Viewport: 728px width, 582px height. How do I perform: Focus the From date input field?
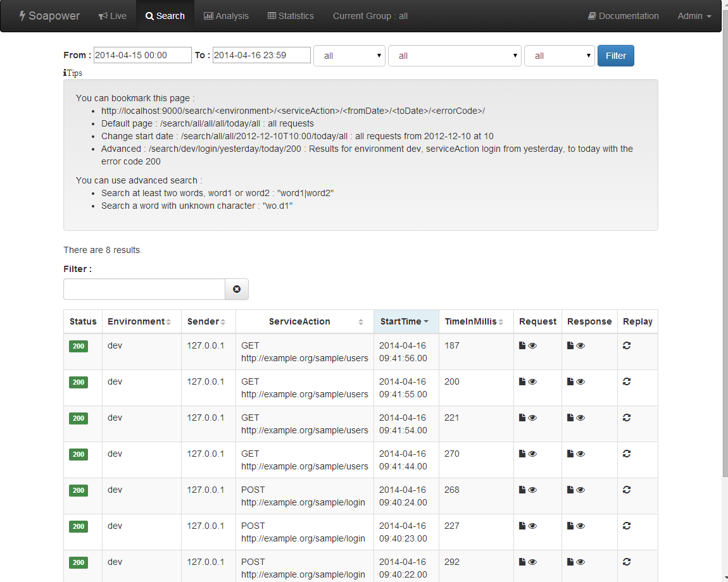click(142, 55)
